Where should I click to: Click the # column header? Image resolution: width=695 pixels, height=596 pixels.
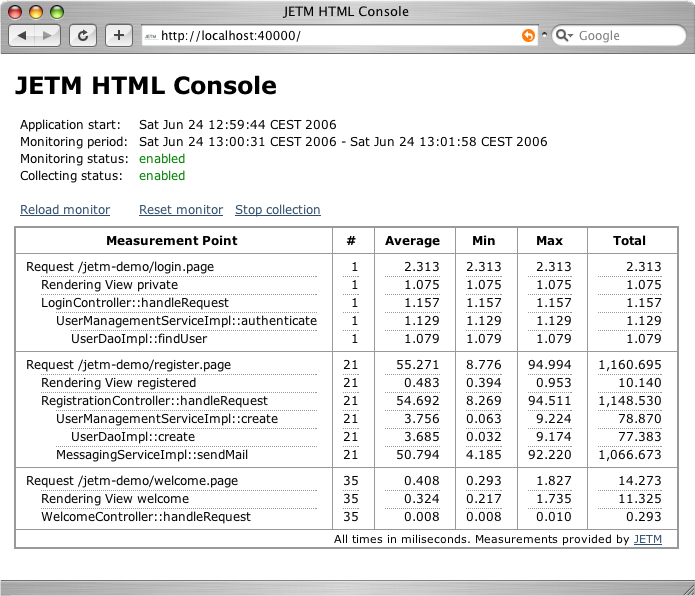point(351,241)
